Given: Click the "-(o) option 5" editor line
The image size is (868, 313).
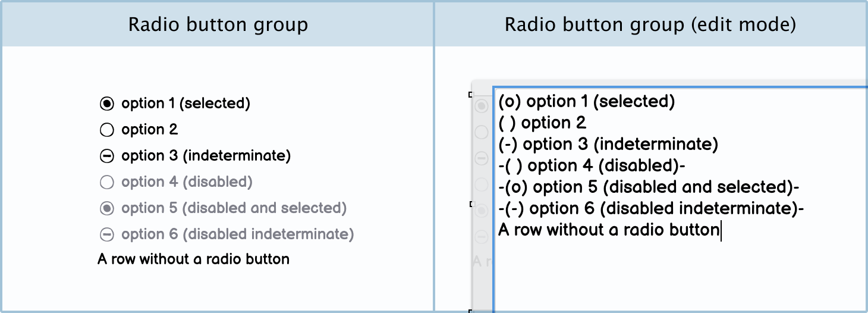Looking at the screenshot, I should pyautogui.click(x=648, y=187).
